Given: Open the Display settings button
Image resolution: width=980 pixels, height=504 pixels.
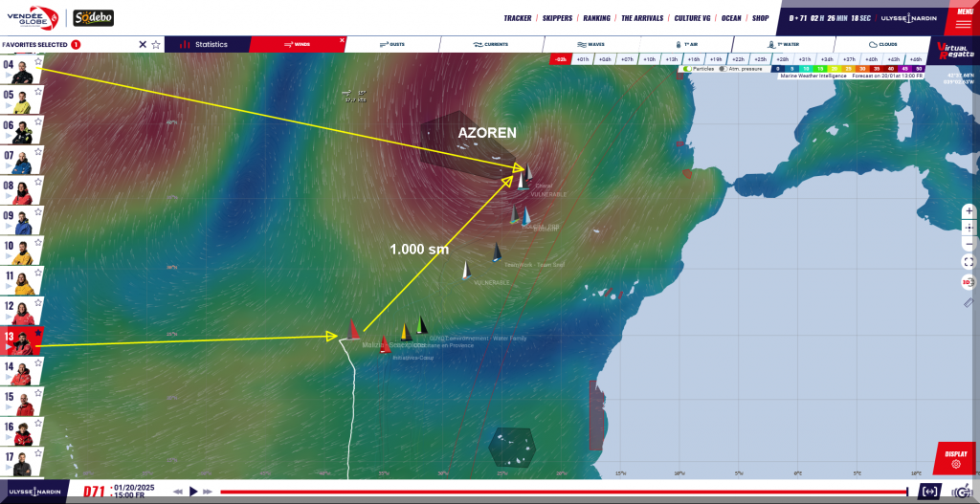Looking at the screenshot, I should pos(955,458).
